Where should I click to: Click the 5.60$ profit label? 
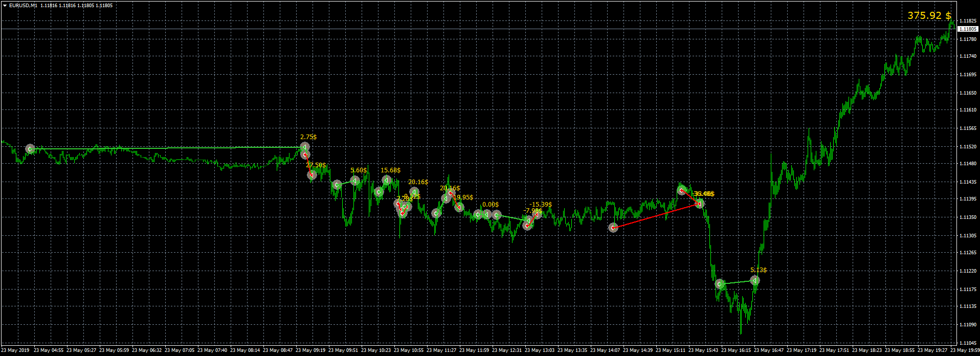tap(359, 170)
